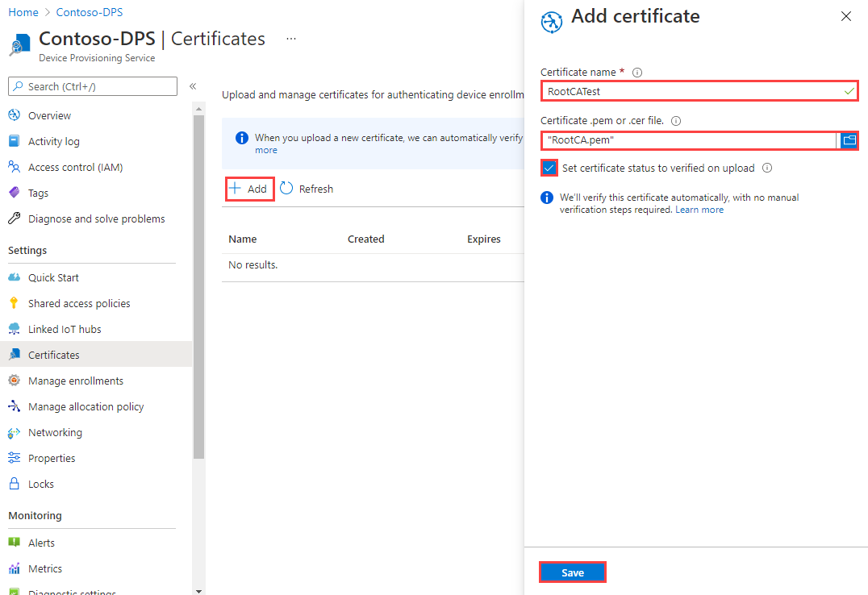Collapse the sidebar with double chevron
868x595 pixels.
pyautogui.click(x=193, y=86)
